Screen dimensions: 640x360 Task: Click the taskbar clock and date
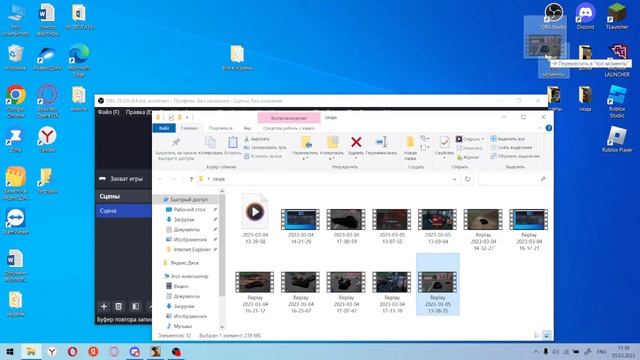tap(623, 351)
